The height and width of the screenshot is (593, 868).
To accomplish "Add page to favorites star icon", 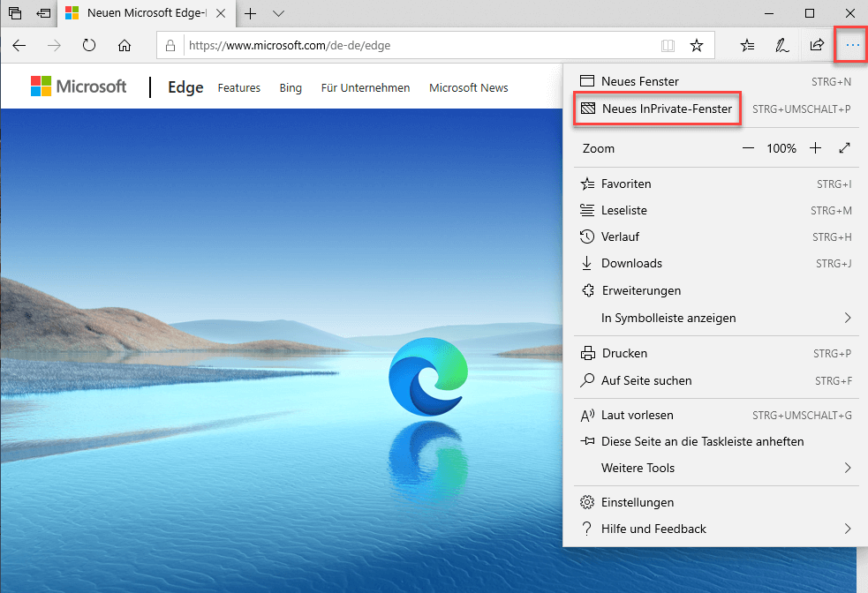I will click(x=697, y=45).
